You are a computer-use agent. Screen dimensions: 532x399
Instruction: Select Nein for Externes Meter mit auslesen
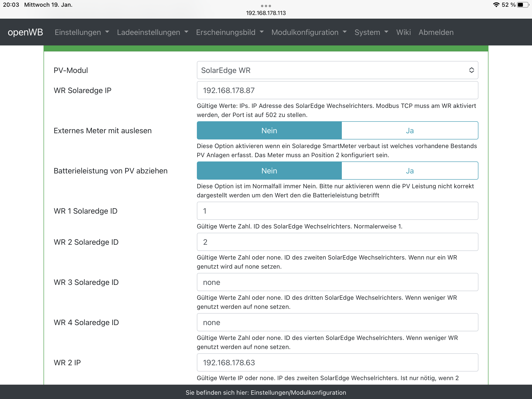click(269, 131)
